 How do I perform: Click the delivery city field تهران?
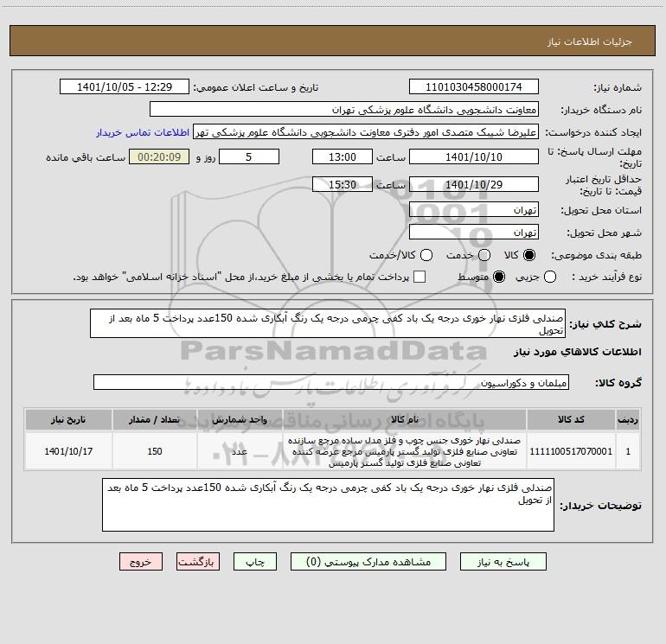tap(474, 233)
